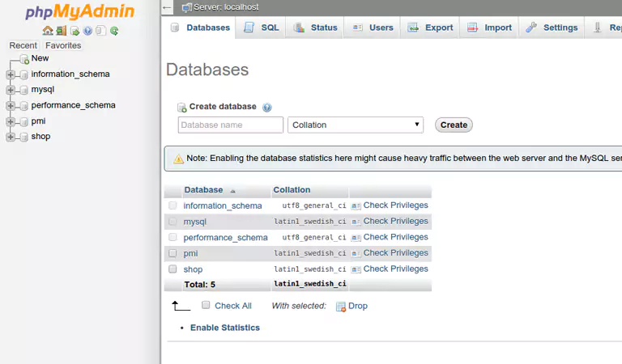The height and width of the screenshot is (364, 622).
Task: Expand the performance_schema tree node
Action: tap(11, 105)
